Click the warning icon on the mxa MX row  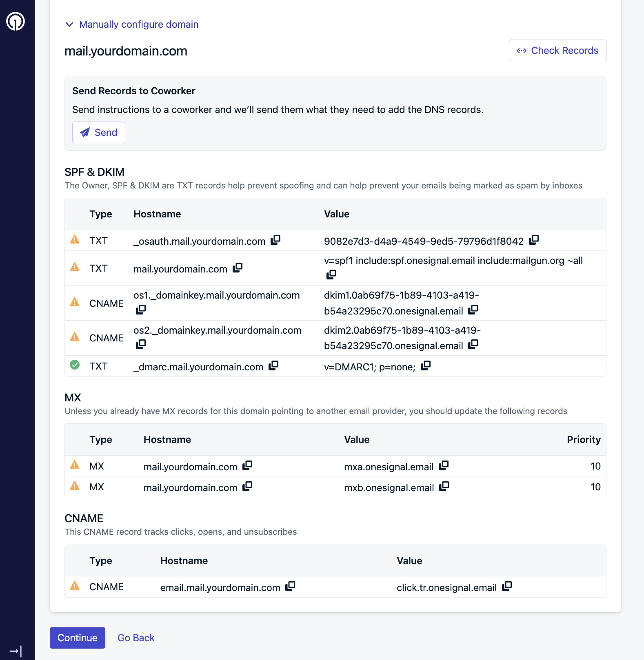75,465
